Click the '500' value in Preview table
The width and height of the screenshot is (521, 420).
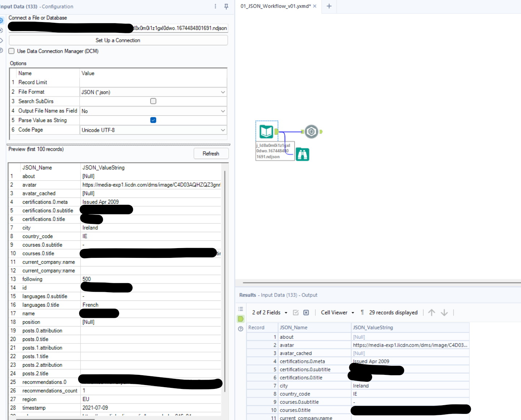coord(87,279)
